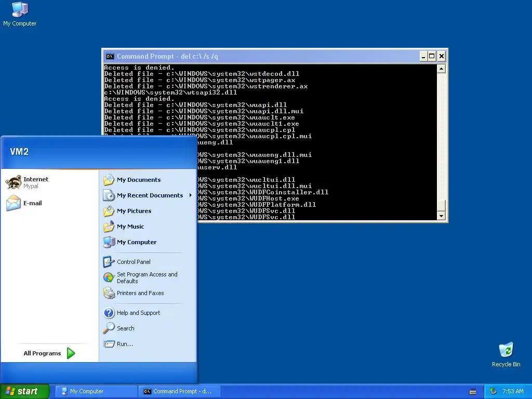Click the wtsapi32.dll path line

[x=170, y=92]
